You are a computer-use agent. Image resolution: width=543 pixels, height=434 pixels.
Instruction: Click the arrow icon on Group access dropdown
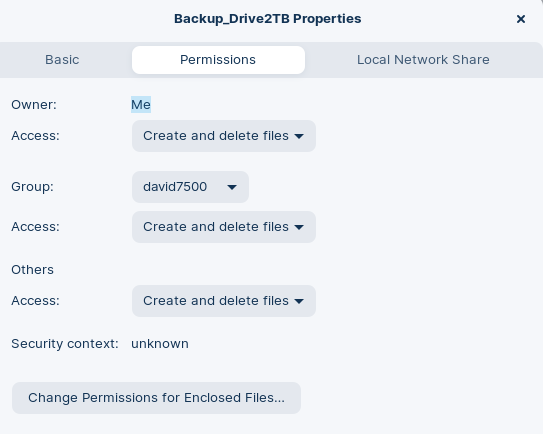[299, 227]
